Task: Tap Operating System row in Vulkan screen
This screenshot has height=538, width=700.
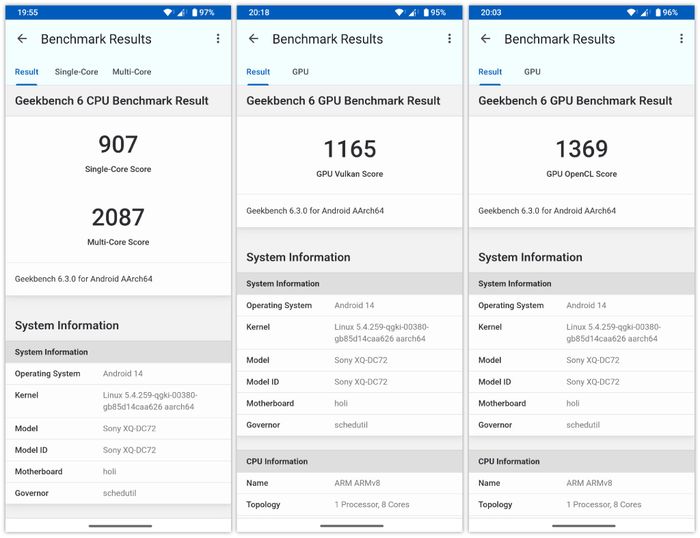Action: (x=350, y=305)
